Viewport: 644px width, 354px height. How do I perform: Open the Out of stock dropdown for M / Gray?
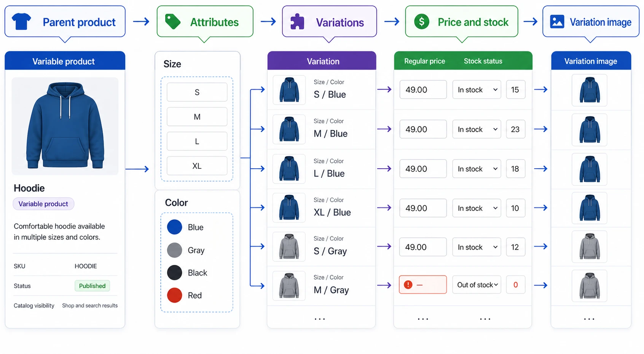[x=477, y=285]
